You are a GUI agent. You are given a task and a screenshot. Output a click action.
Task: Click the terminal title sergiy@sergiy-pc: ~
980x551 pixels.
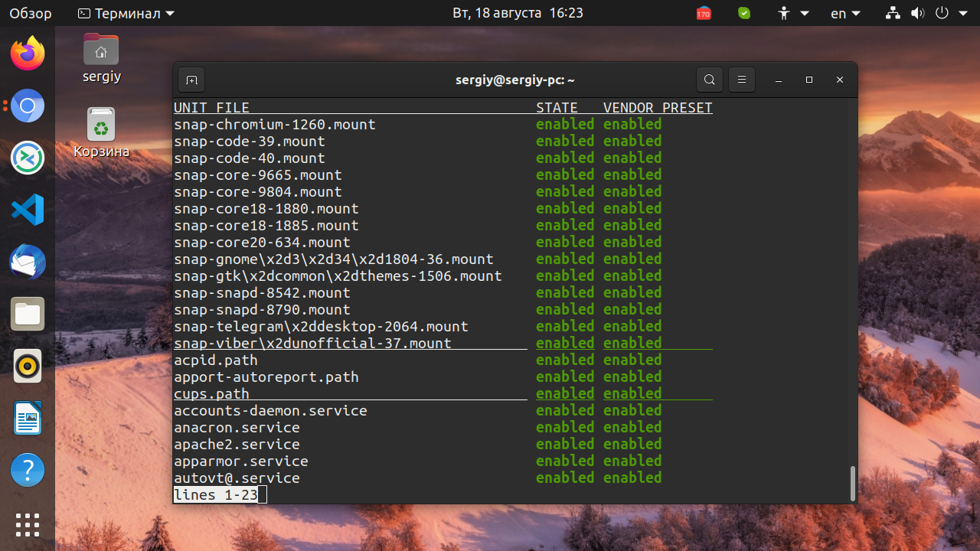[514, 80]
